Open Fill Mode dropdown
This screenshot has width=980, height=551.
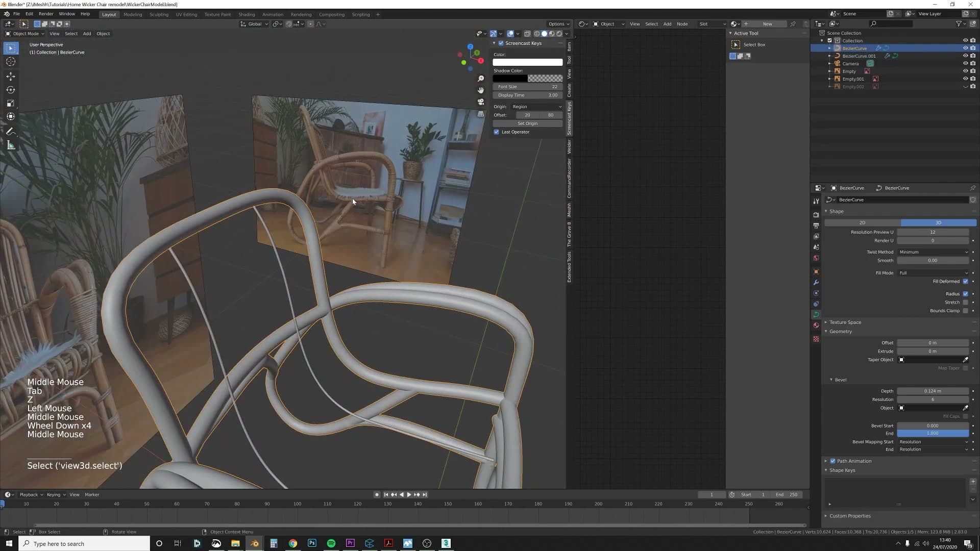(933, 273)
